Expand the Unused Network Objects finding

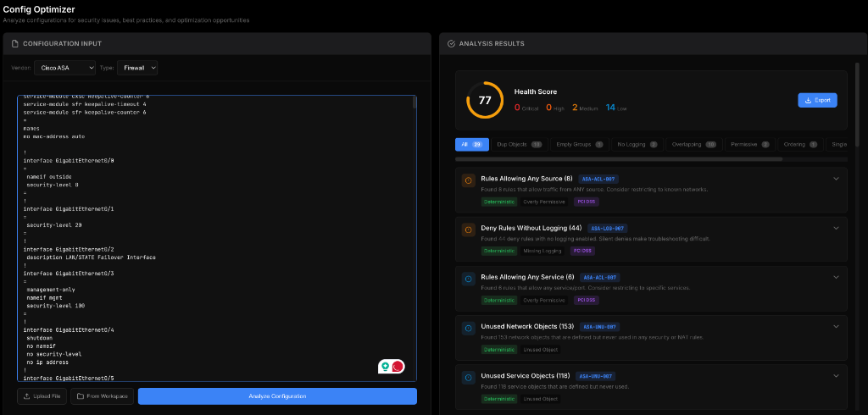(836, 326)
